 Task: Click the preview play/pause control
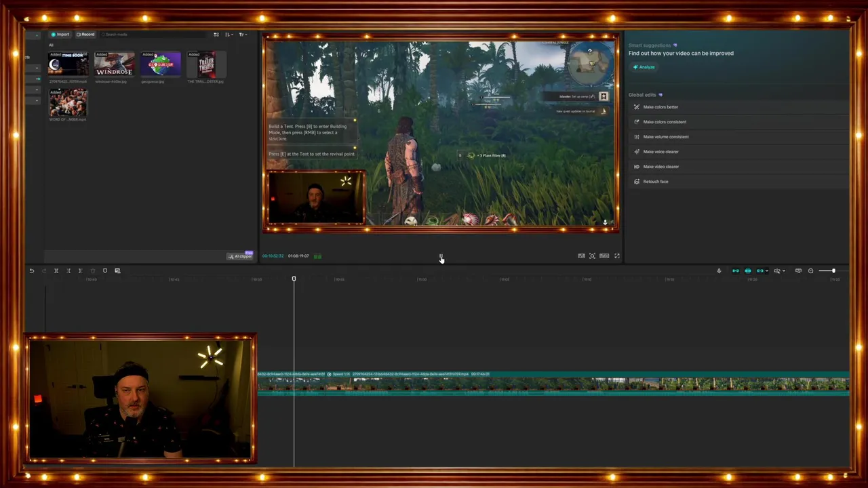pos(441,256)
